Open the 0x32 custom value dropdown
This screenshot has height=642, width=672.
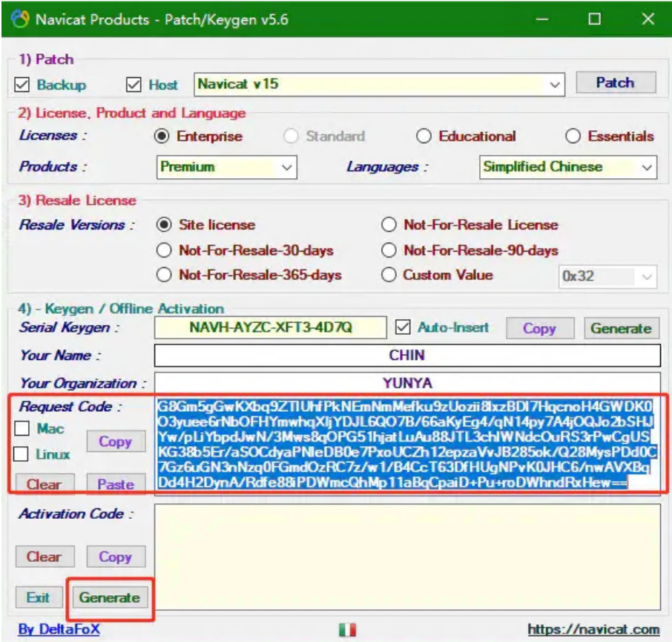[x=647, y=277]
